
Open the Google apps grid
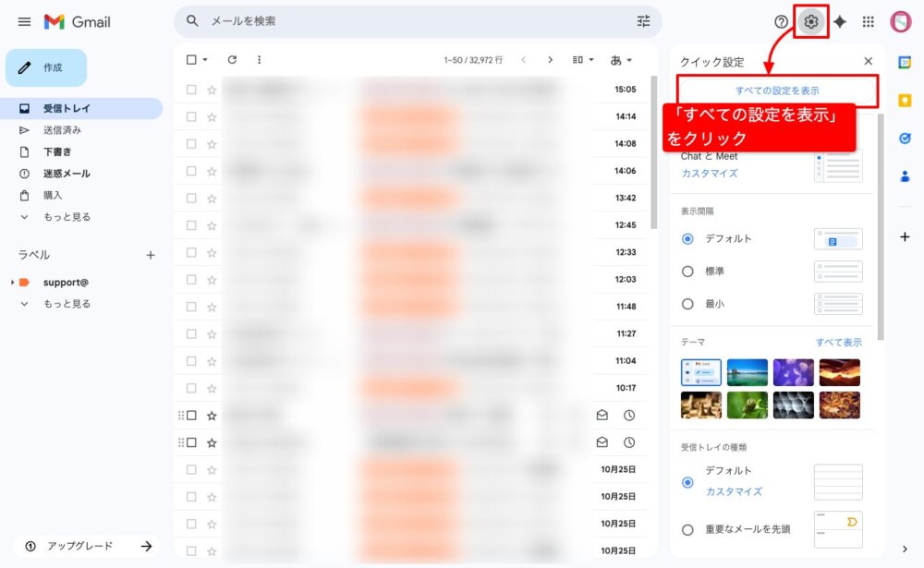(869, 21)
